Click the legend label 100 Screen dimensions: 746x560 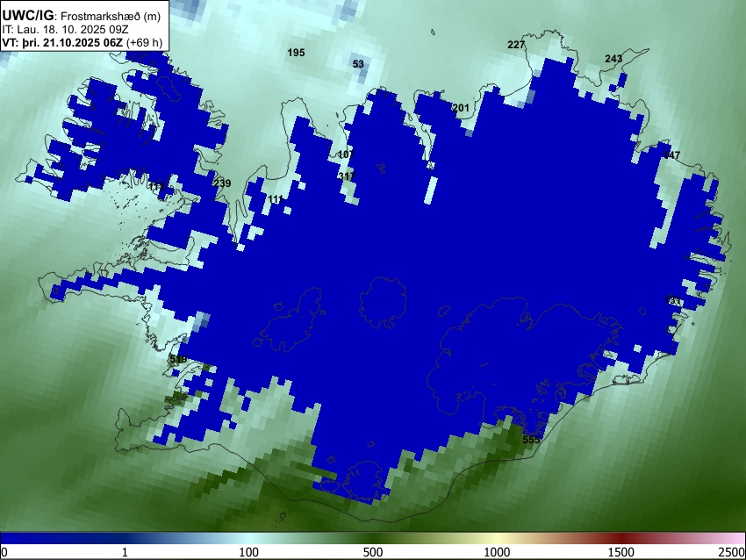click(249, 552)
